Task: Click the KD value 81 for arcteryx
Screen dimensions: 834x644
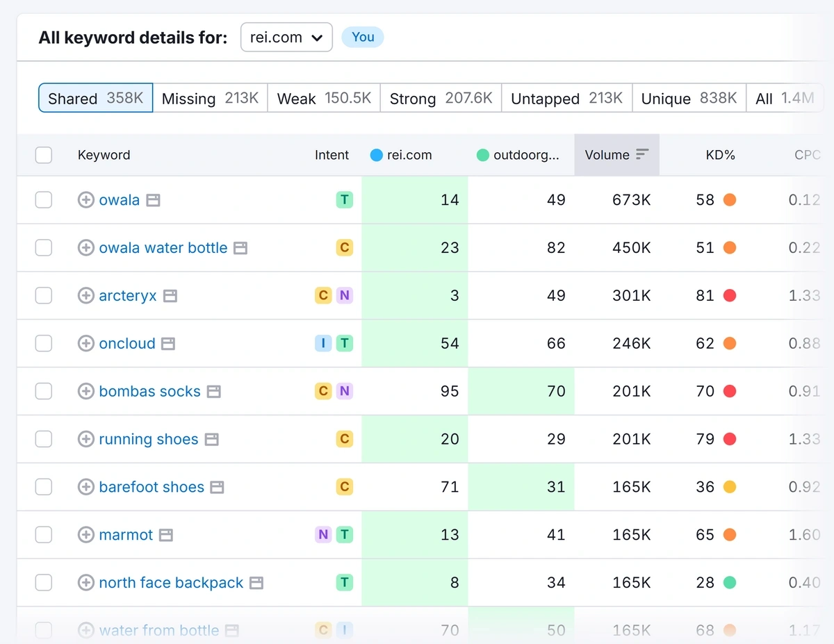Action: 705,296
